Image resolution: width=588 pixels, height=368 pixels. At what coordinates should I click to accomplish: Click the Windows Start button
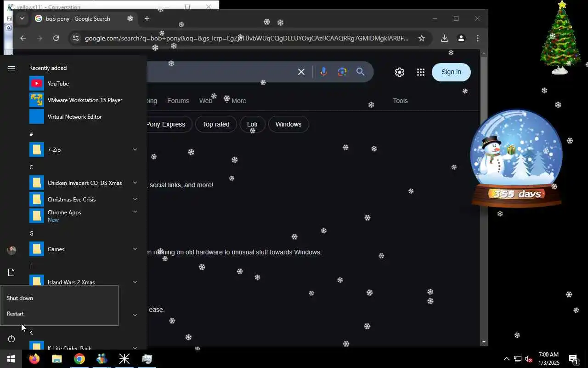point(11,359)
